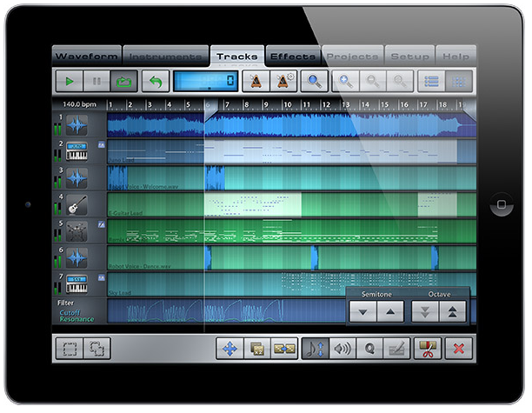
Task: Toggle loop playback mode
Action: [x=123, y=81]
